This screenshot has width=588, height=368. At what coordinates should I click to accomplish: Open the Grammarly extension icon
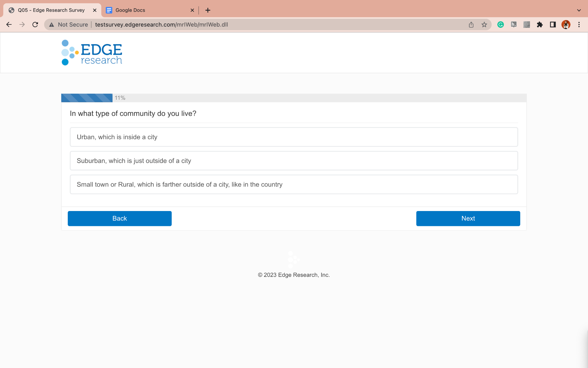500,25
